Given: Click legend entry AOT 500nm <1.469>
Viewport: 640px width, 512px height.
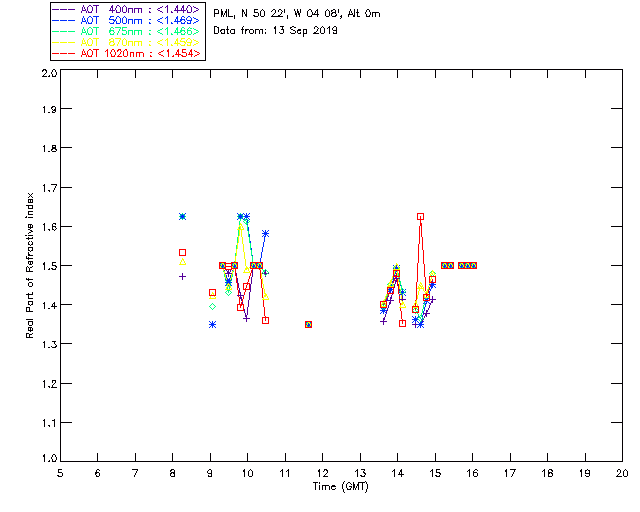Looking at the screenshot, I should point(126,20).
